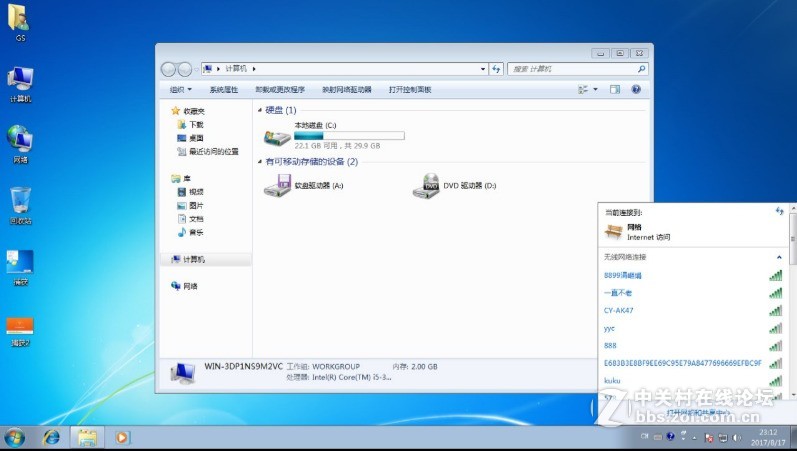The width and height of the screenshot is (797, 451).
Task: Select the 计算机 desktop icon
Action: coord(20,84)
